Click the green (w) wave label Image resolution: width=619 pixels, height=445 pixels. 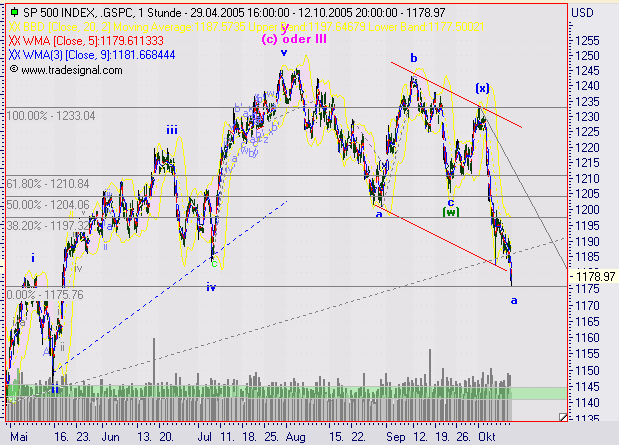coord(450,212)
